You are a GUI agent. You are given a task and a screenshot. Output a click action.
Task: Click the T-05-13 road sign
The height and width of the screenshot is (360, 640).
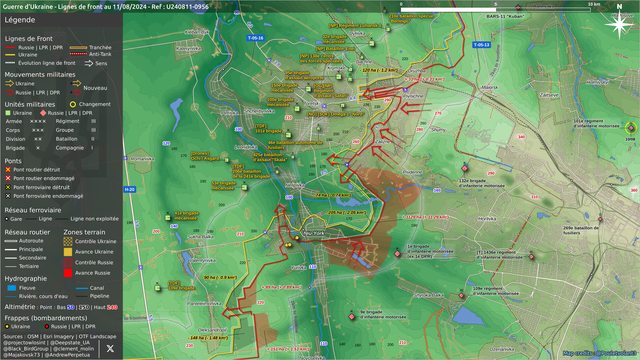click(x=481, y=45)
